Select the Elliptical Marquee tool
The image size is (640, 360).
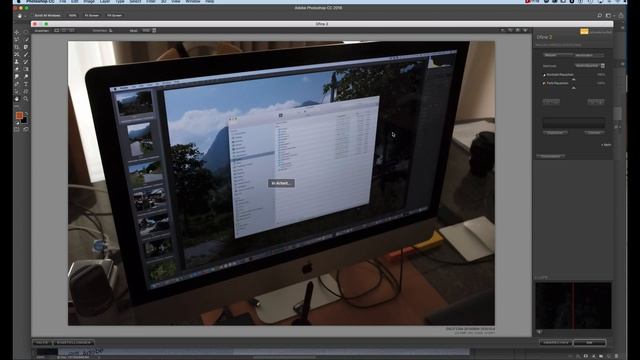point(26,32)
